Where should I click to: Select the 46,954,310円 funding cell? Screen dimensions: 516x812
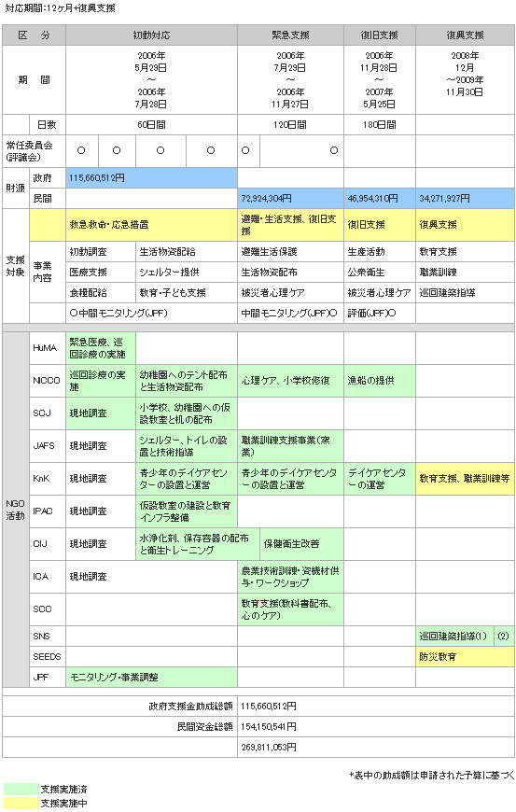(380, 199)
